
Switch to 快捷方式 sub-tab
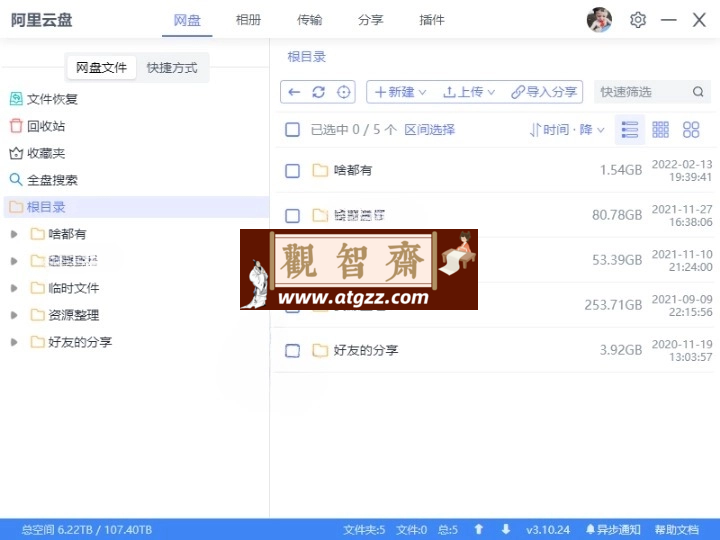click(x=172, y=68)
